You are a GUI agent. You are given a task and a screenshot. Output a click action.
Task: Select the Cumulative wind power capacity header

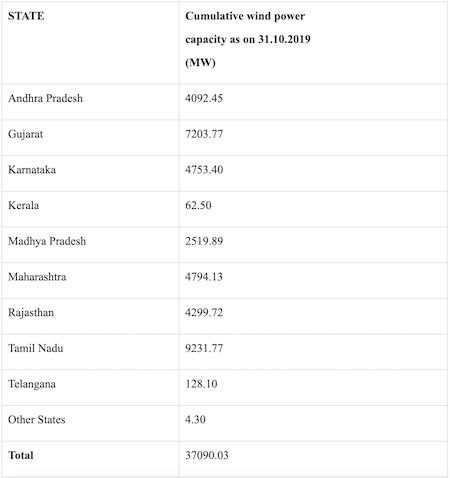pyautogui.click(x=248, y=39)
